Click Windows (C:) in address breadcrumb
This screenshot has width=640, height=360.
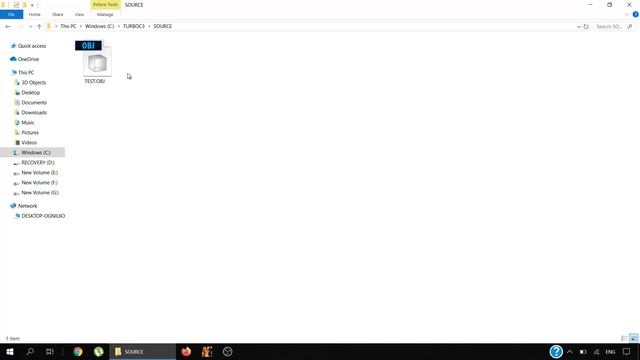tap(100, 26)
